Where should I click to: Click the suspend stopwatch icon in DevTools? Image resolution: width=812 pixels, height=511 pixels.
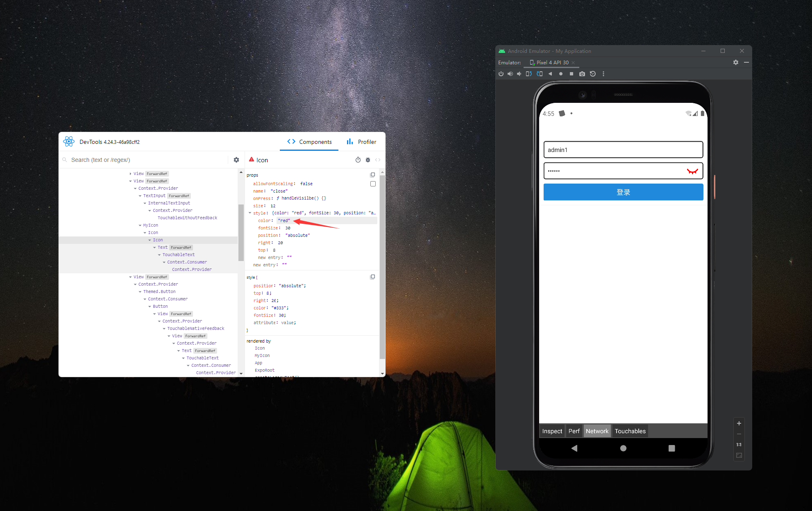click(358, 160)
